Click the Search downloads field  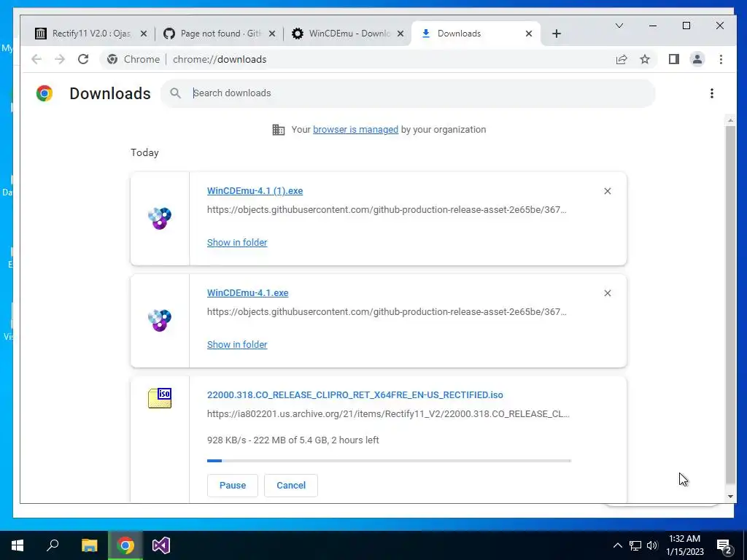408,93
